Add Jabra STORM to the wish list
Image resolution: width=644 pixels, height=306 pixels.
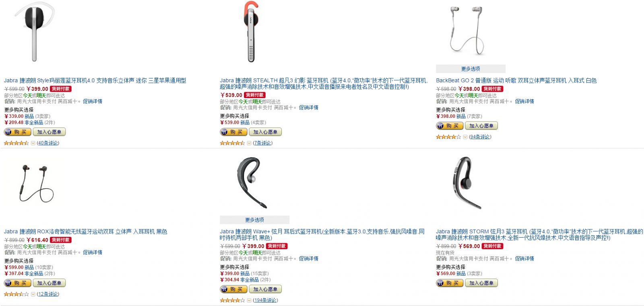[481, 283]
